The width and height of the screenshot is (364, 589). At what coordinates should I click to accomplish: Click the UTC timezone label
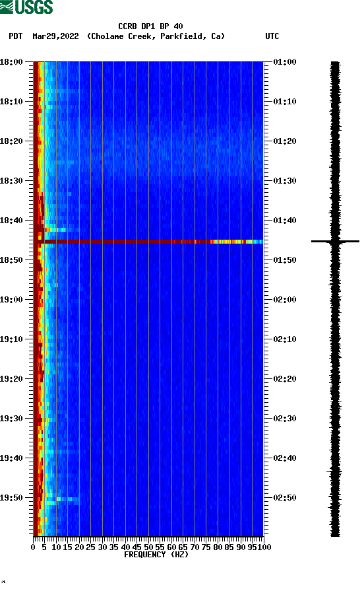coord(272,36)
